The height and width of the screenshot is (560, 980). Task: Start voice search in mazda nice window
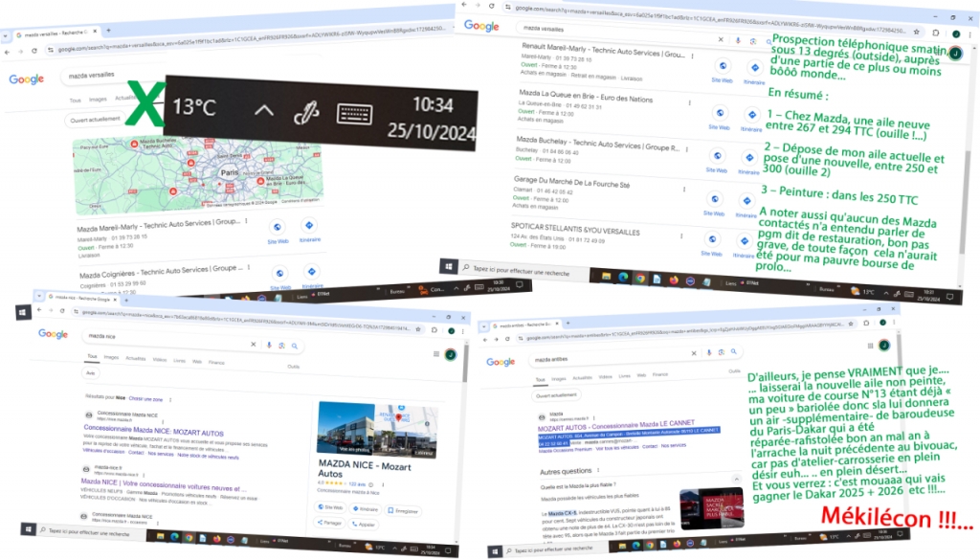click(269, 345)
